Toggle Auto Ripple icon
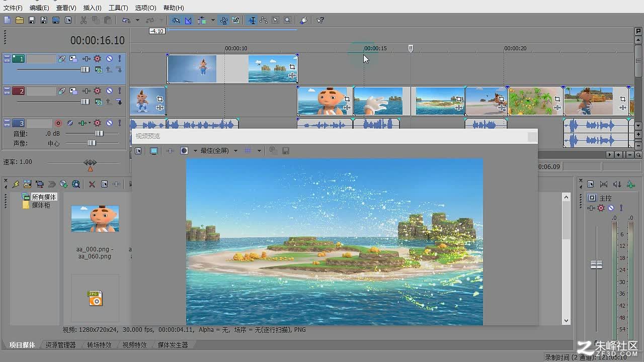 coord(202,20)
